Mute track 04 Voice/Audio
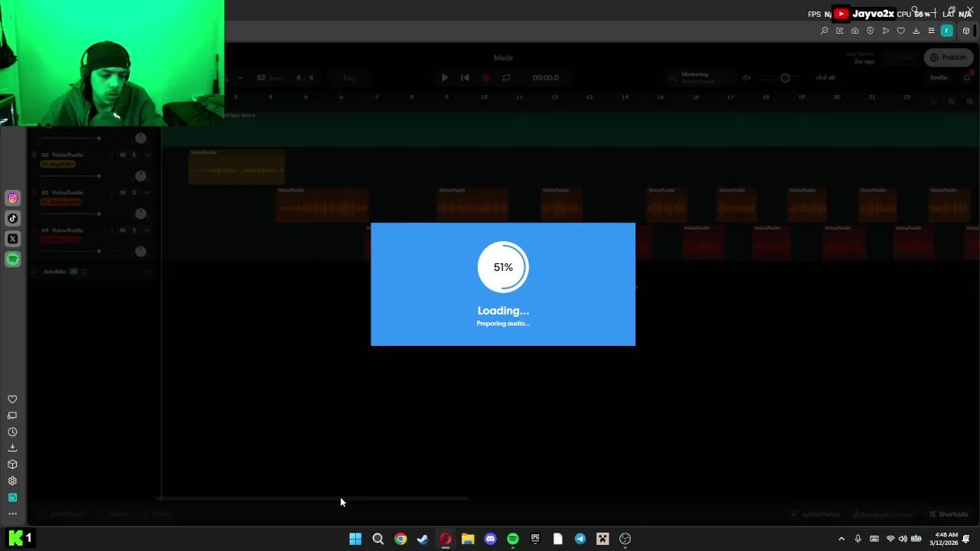Image resolution: width=980 pixels, height=551 pixels. point(122,230)
